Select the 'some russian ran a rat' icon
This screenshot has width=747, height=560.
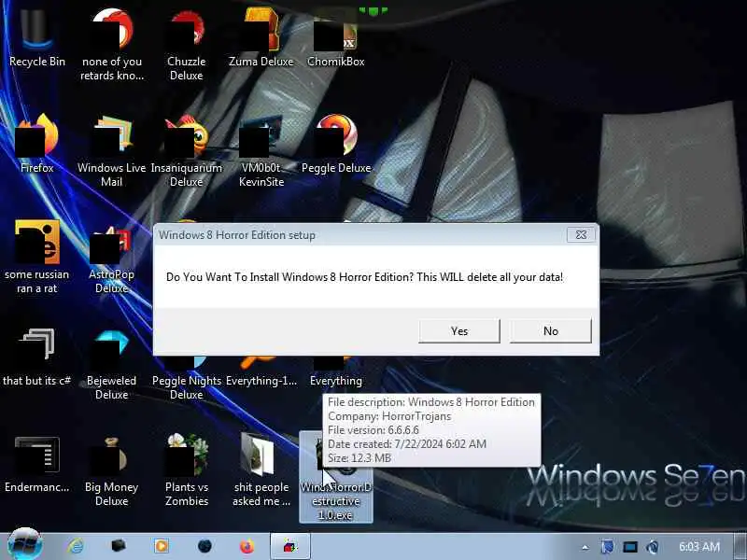coord(37,258)
